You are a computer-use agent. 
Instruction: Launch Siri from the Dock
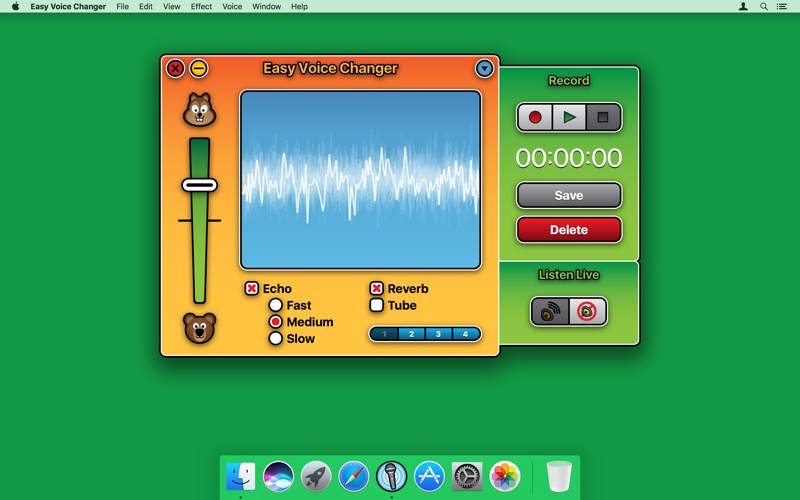pos(278,476)
